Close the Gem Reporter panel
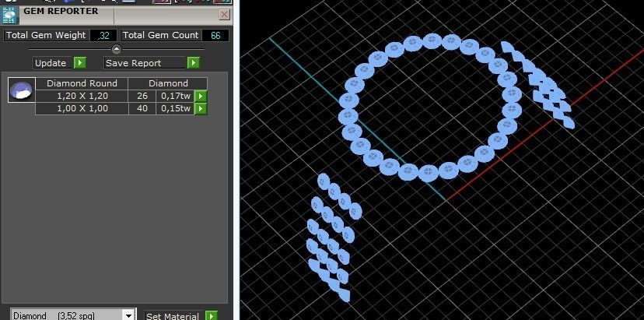This screenshot has height=320, width=644. pos(224,15)
